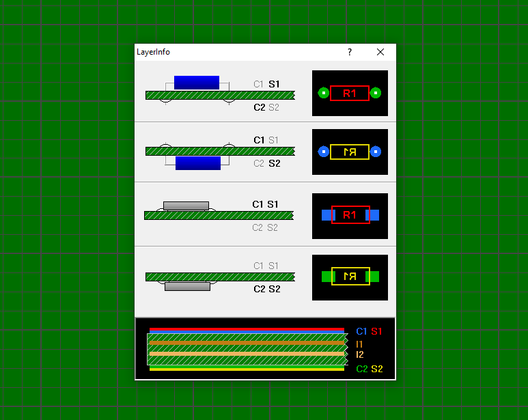Select the I2 inner layer label
This screenshot has width=528, height=420.
(x=360, y=354)
